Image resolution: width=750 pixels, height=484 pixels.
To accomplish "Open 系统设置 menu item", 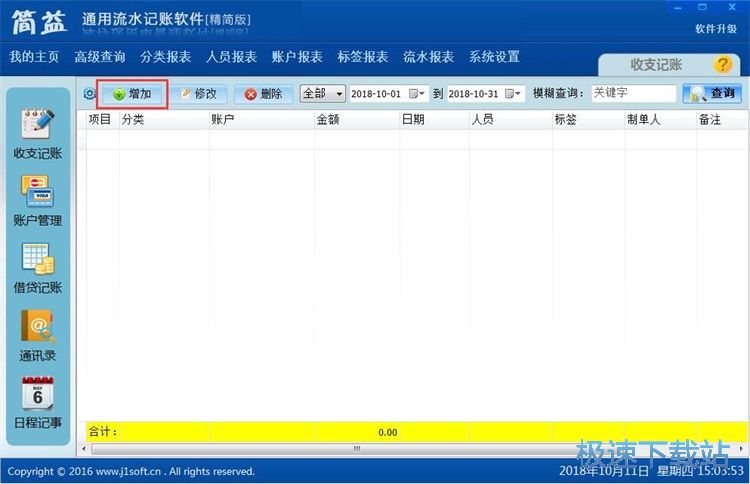I will click(494, 57).
